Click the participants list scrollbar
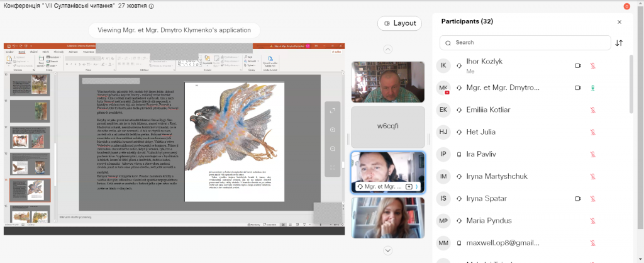Viewport: 644px width, 263px height. 631,84
